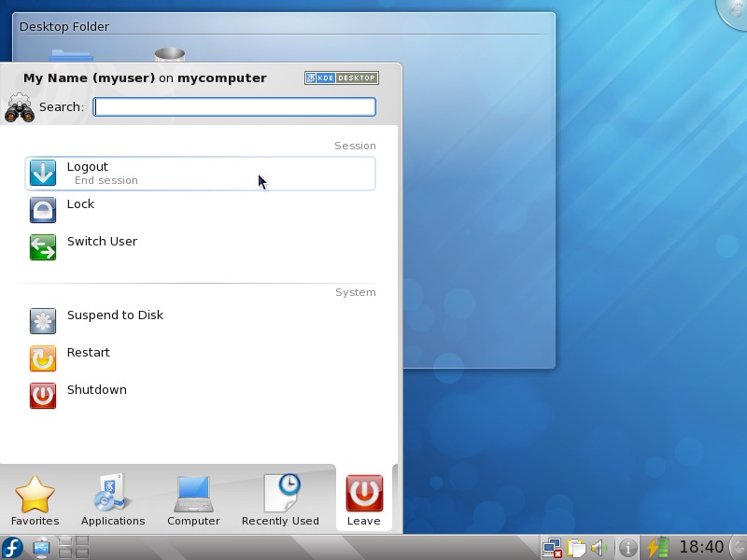Click the Fedora launcher button in panel
The width and height of the screenshot is (747, 560).
point(12,547)
